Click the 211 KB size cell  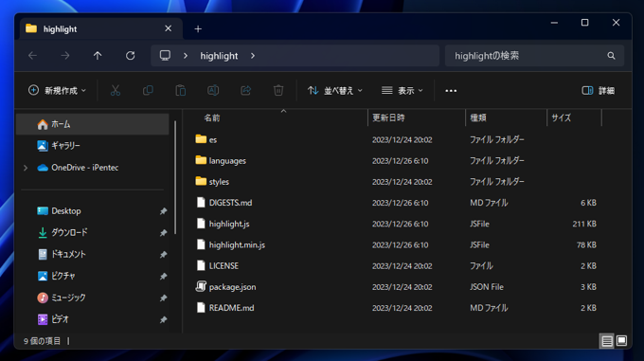584,224
